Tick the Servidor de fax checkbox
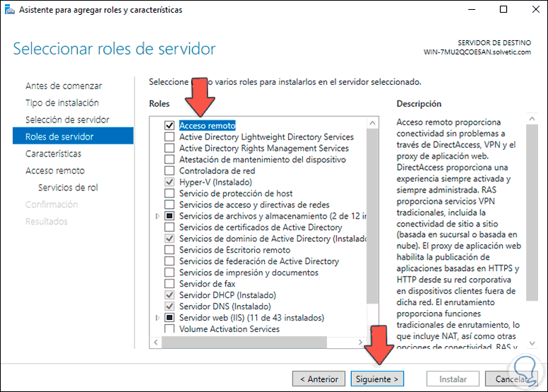This screenshot has height=392, width=548. 169,283
